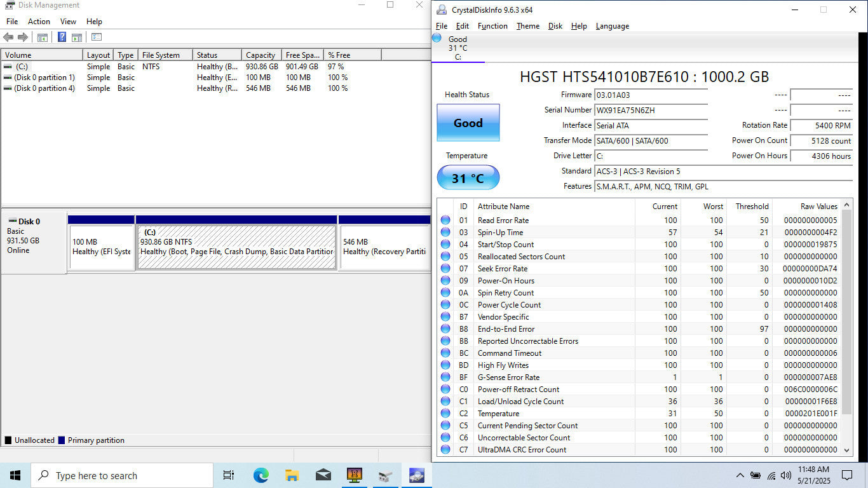Viewport: 868px width, 488px height.
Task: Click the Back arrow in Disk Management toolbar
Action: point(8,37)
